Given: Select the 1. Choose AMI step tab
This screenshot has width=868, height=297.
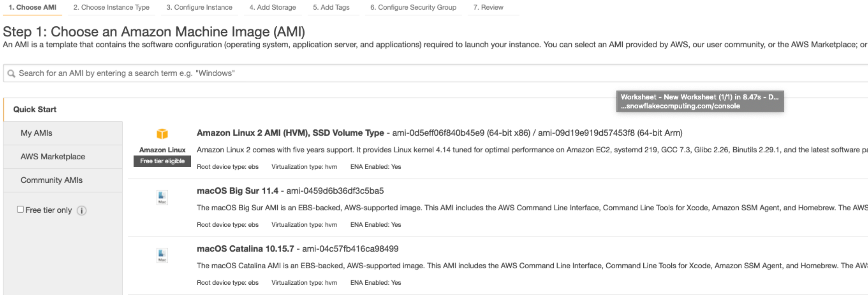Looking at the screenshot, I should pyautogui.click(x=32, y=7).
